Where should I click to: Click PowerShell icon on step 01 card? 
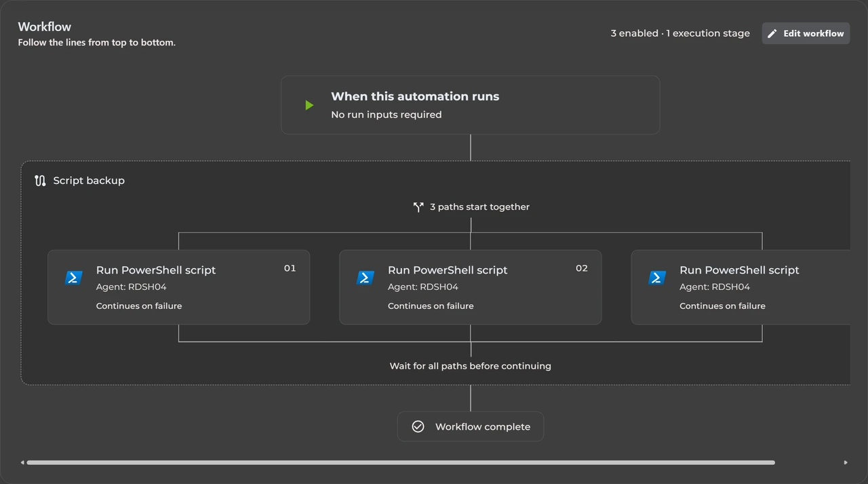pyautogui.click(x=74, y=278)
